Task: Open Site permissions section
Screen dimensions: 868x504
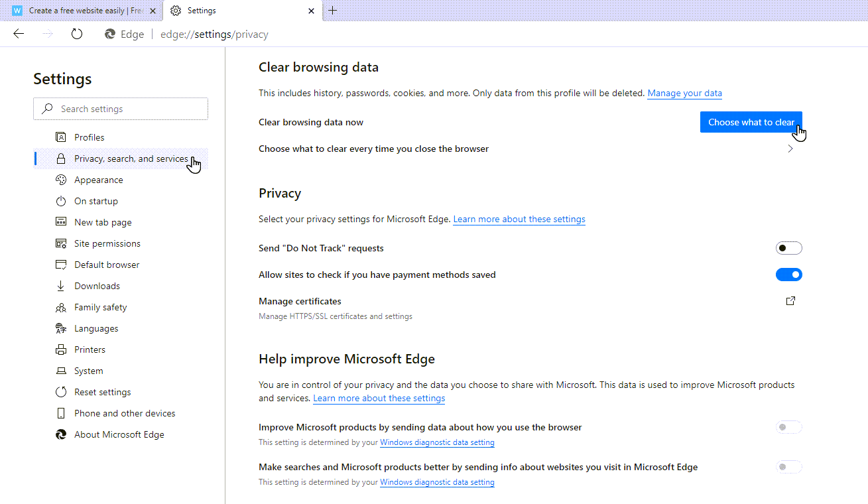Action: click(121, 243)
